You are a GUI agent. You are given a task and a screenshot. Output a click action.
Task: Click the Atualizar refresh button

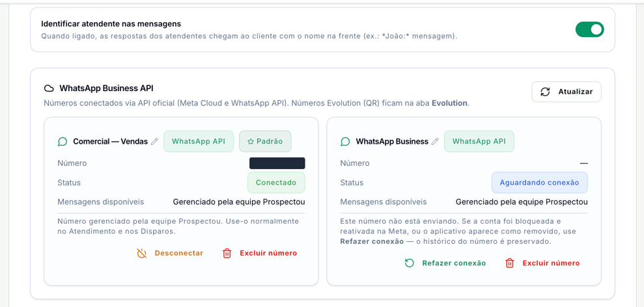point(567,92)
